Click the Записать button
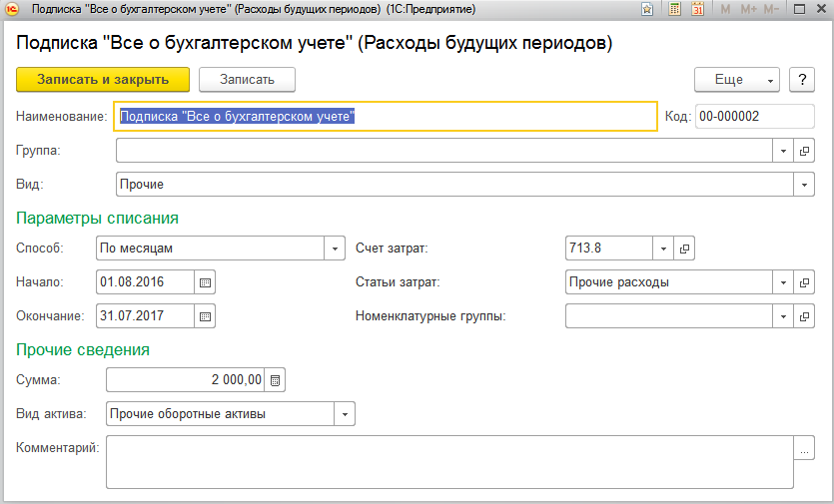 click(x=246, y=79)
